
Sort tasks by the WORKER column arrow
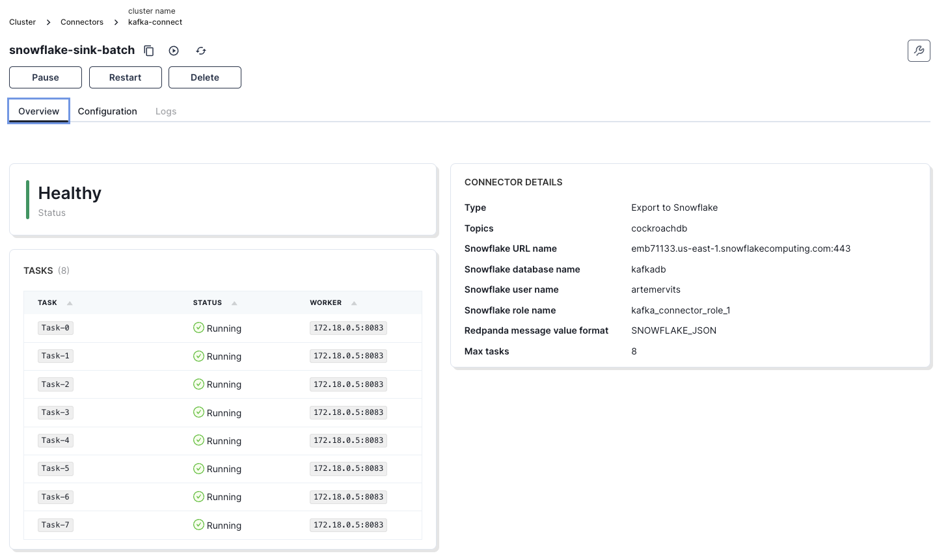354,303
